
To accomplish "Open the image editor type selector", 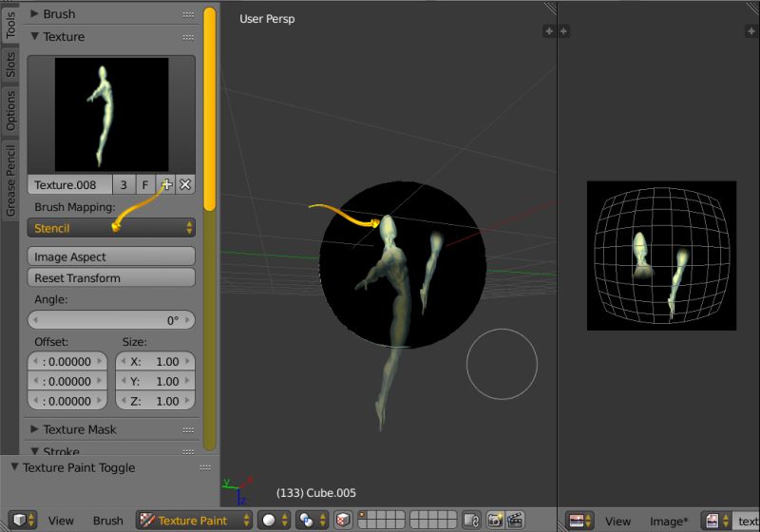I will point(580,522).
